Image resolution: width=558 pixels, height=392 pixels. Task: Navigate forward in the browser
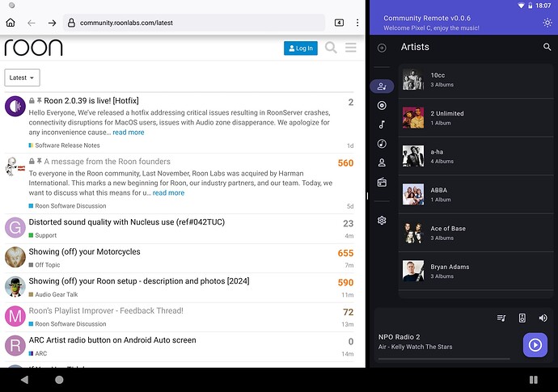53,23
